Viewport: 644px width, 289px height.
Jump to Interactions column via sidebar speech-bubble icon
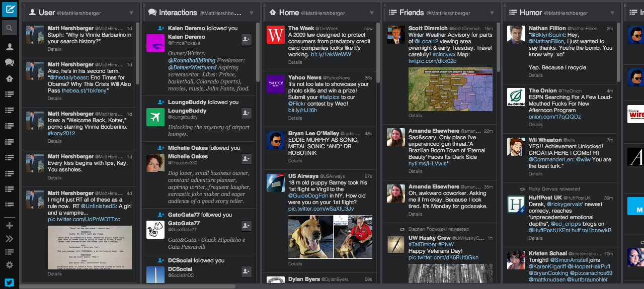click(x=9, y=62)
